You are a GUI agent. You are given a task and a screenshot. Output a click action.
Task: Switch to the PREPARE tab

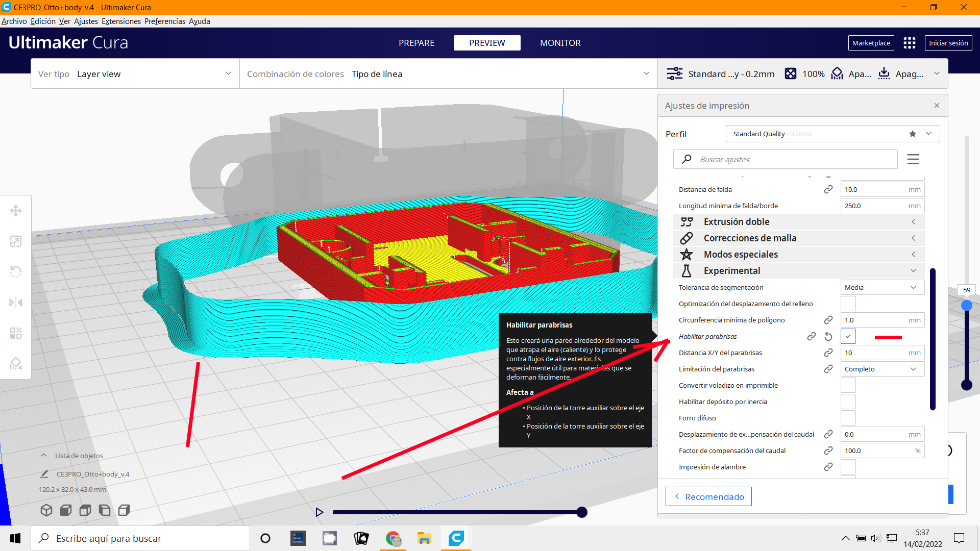416,43
